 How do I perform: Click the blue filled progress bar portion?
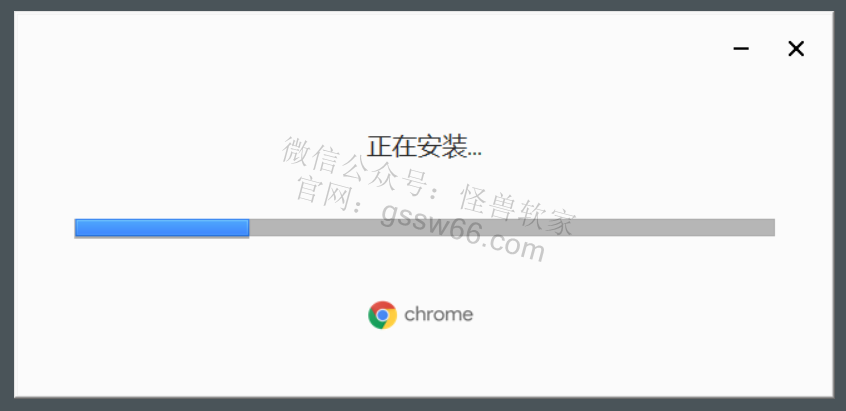point(162,228)
